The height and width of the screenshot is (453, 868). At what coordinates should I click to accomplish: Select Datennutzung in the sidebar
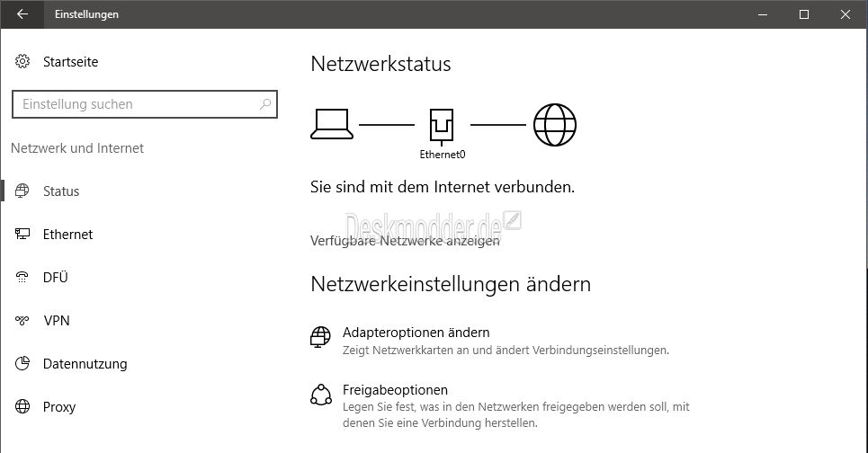pos(85,364)
